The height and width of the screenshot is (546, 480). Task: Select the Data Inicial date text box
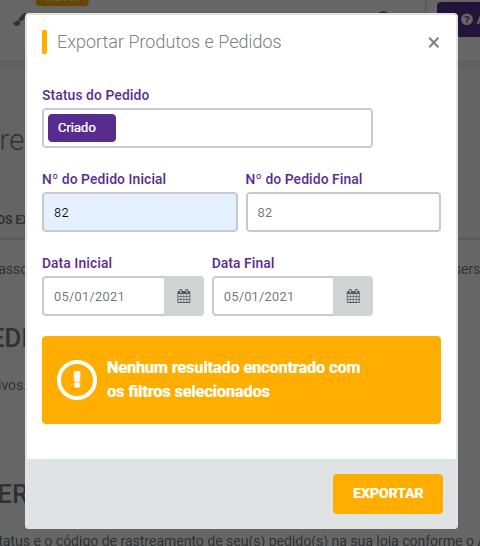pyautogui.click(x=104, y=296)
